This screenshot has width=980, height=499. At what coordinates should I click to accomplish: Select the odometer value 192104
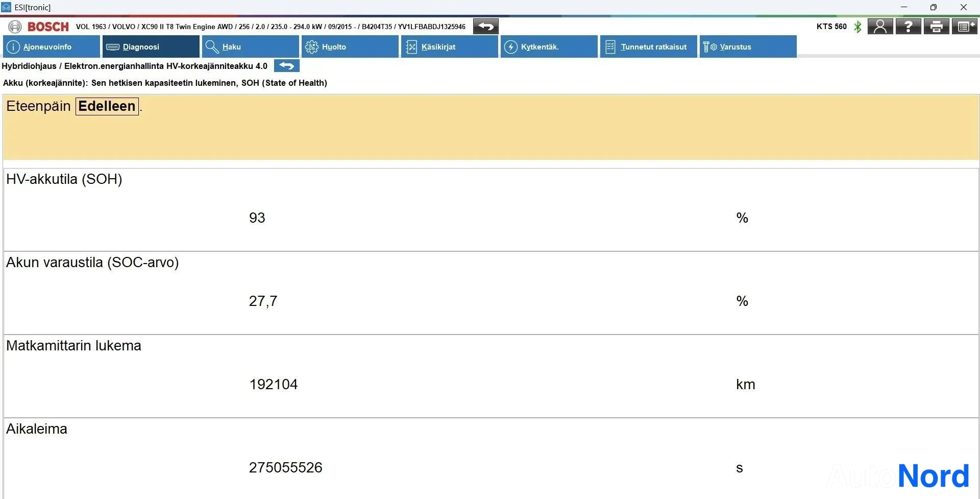(273, 385)
